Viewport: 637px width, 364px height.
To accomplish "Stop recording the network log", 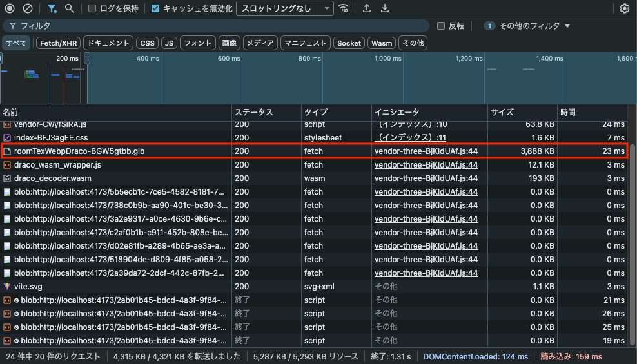I will point(10,8).
